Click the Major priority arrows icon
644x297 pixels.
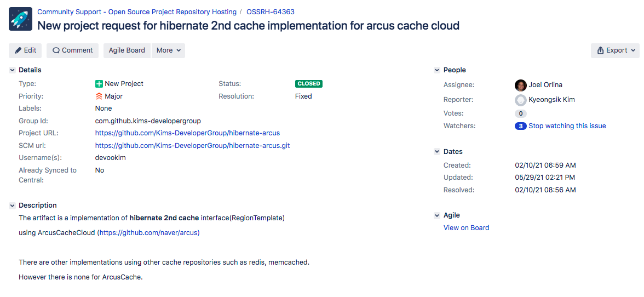click(x=99, y=96)
